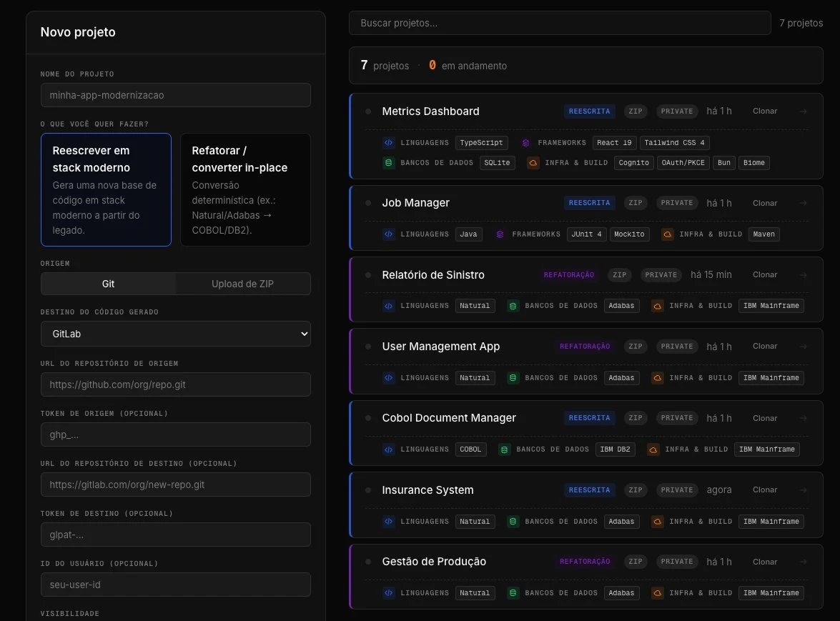
Task: Click the Linguagens icon in User Management App
Action: point(388,378)
